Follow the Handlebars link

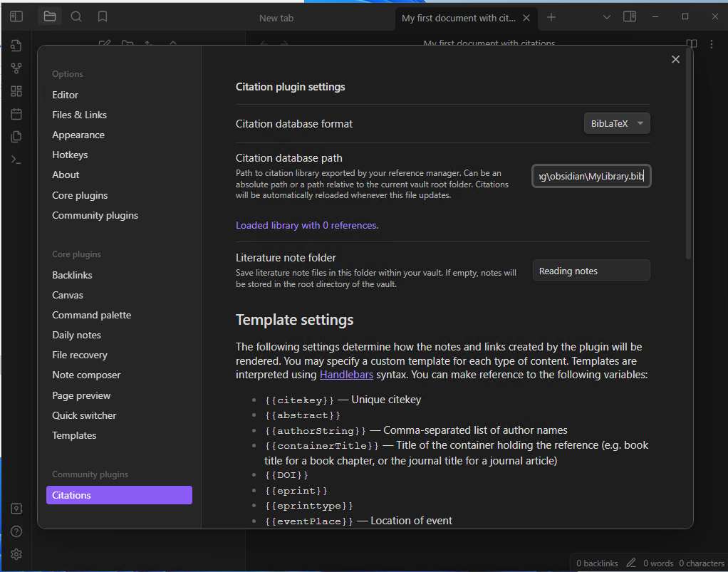[x=346, y=375]
